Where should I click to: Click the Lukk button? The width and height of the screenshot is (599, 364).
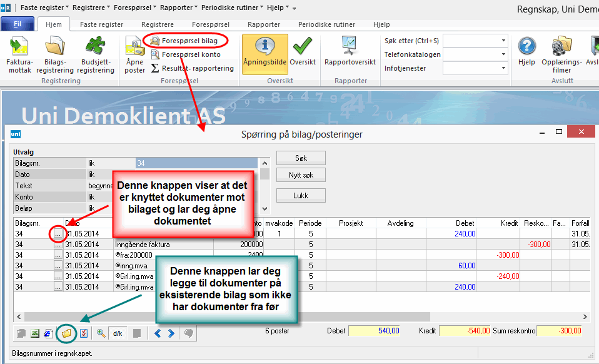click(301, 196)
